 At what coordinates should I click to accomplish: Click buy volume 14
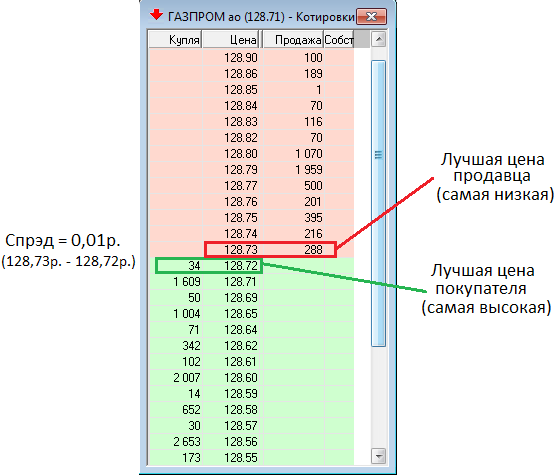tap(176, 394)
